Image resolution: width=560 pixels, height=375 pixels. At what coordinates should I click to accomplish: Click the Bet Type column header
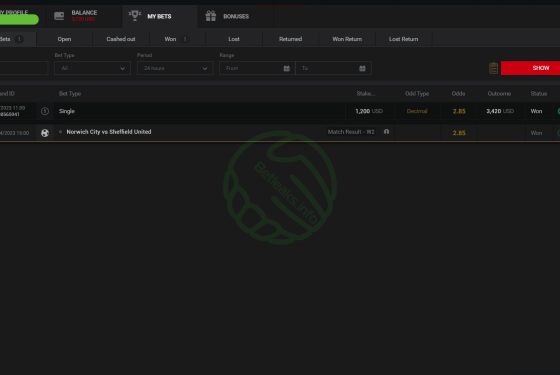[x=70, y=94]
